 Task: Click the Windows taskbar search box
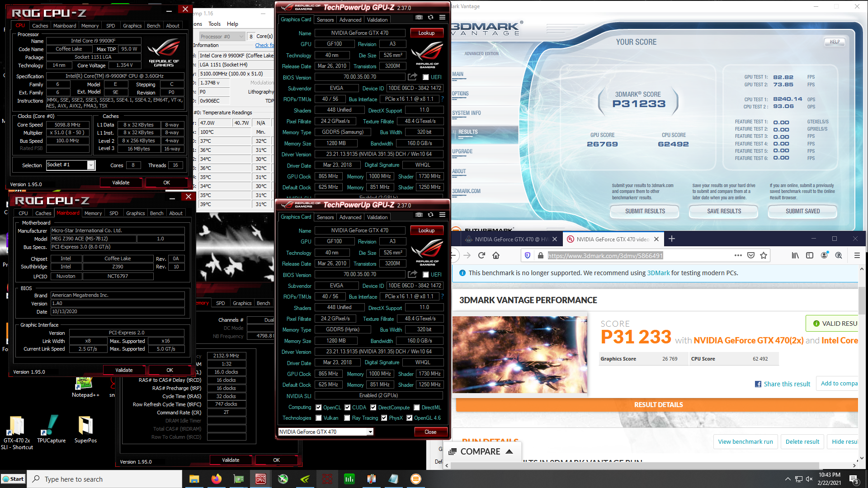[104, 479]
